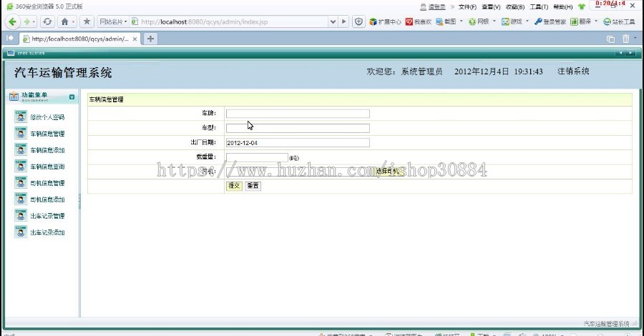644x336 pixels.
Task: Submit the form with 提交
Action: click(x=234, y=186)
